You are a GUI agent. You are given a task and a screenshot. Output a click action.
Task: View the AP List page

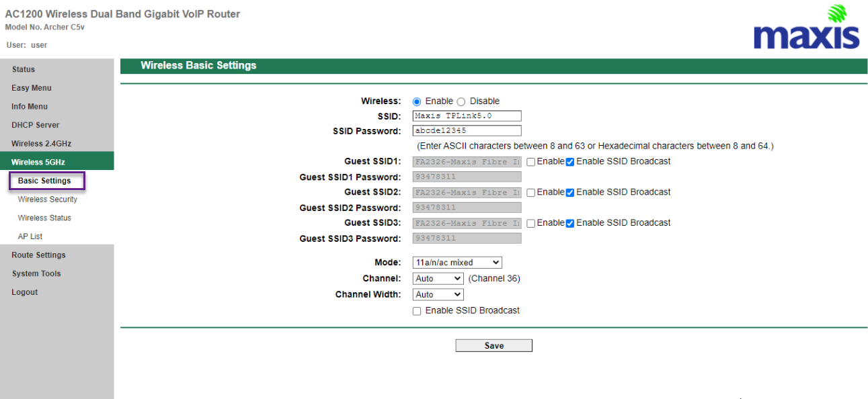pyautogui.click(x=30, y=236)
